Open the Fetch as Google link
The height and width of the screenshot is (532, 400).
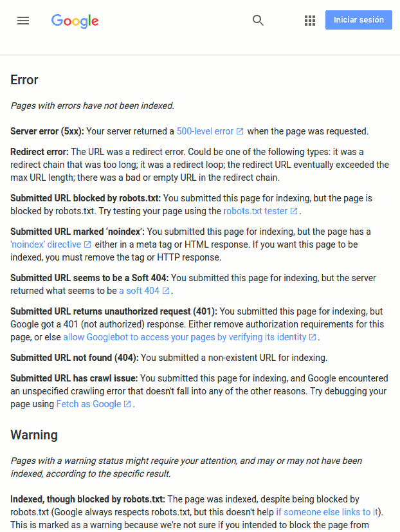89,404
